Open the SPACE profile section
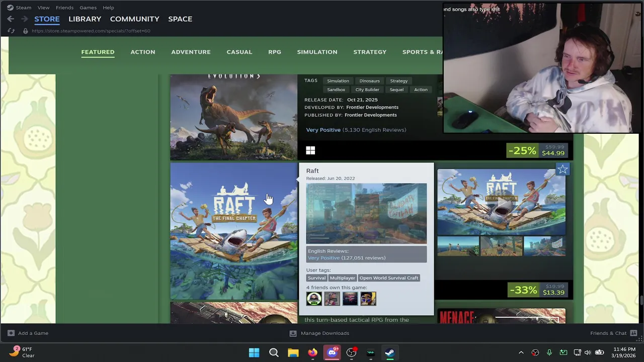Viewport: 644px width, 362px height. click(180, 19)
